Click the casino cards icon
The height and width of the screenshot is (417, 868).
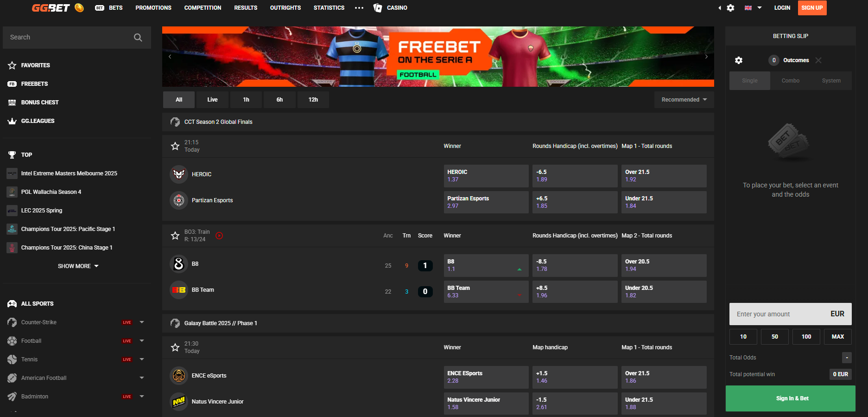tap(378, 8)
